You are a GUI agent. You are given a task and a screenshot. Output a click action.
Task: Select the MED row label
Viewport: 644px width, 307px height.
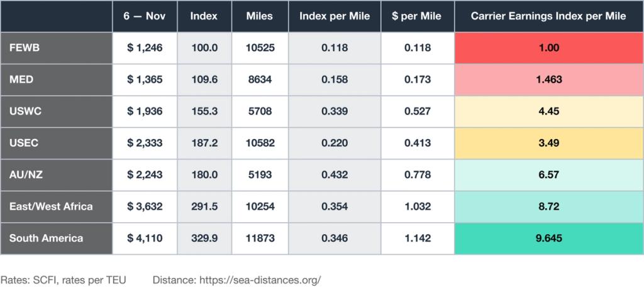click(56, 79)
